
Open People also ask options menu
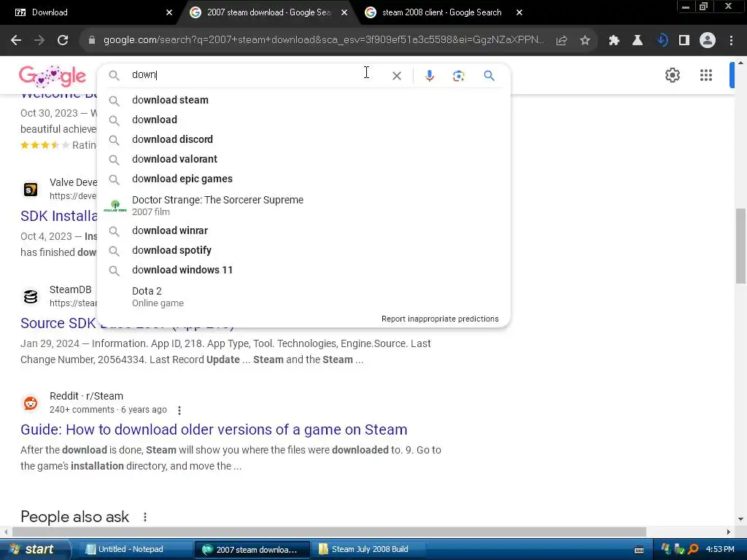(x=145, y=517)
